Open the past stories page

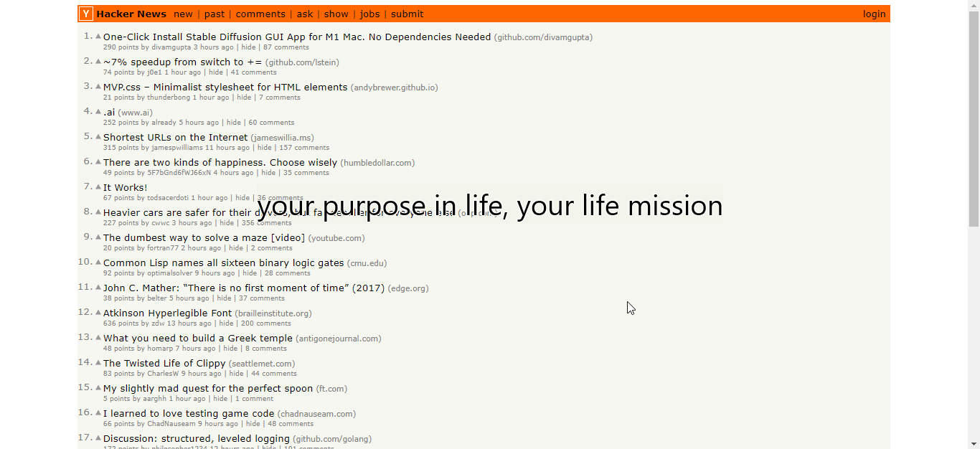pyautogui.click(x=214, y=14)
